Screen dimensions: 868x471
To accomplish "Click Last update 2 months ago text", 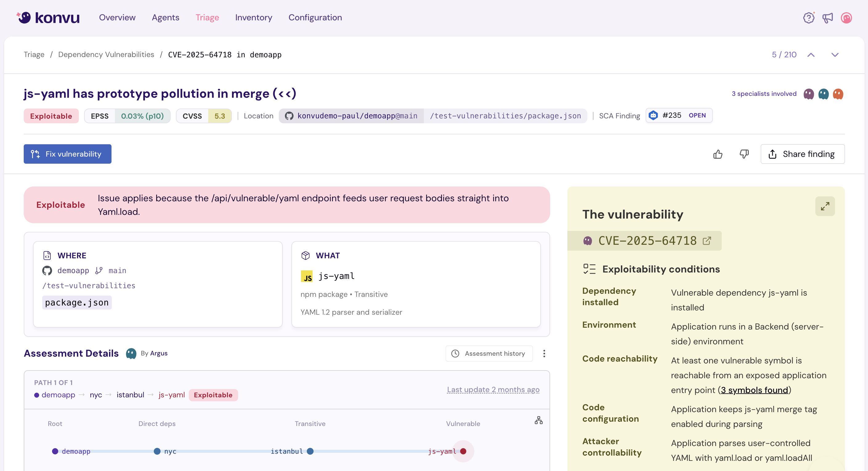I will [493, 390].
